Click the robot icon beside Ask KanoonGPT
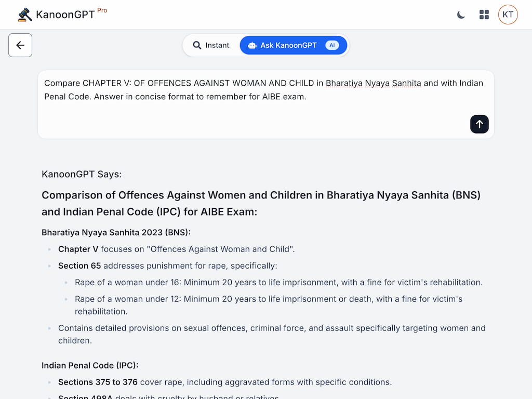This screenshot has width=532, height=399. click(x=252, y=45)
